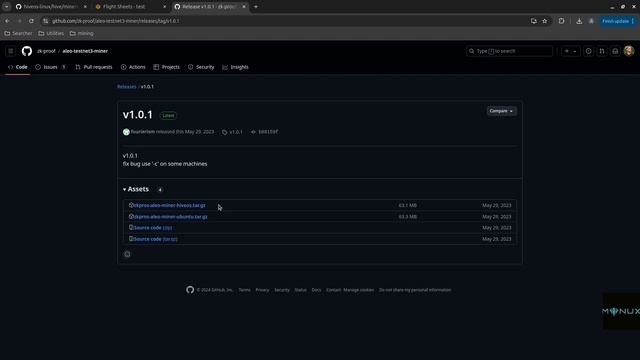640x360 pixels.
Task: Download Source code (tar.gz)
Action: (x=156, y=239)
